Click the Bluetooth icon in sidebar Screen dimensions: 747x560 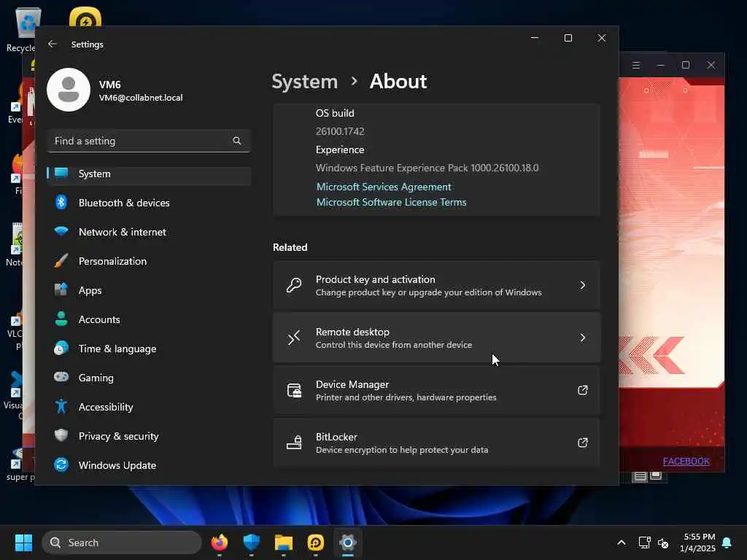(61, 203)
